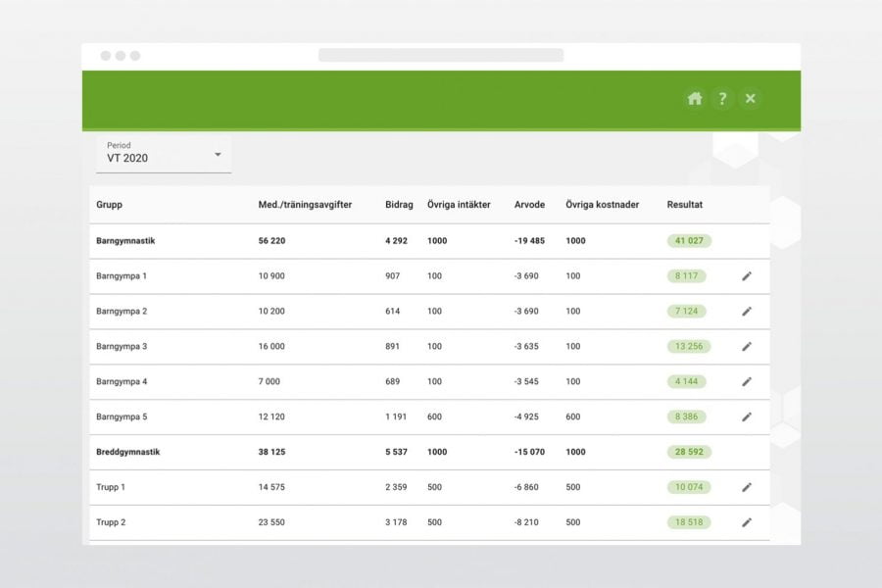This screenshot has height=588, width=882.
Task: Click the browser address bar
Action: (x=441, y=55)
